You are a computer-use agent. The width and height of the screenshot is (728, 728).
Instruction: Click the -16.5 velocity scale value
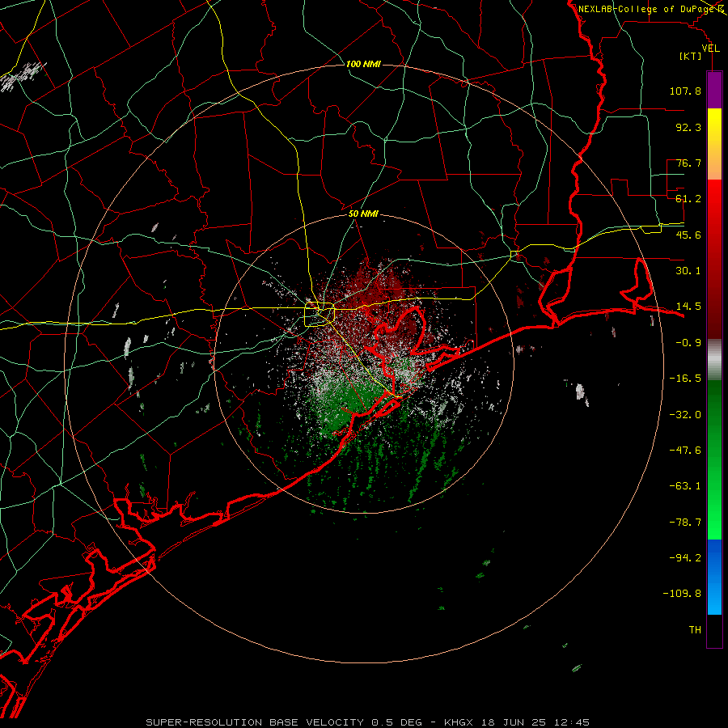(685, 379)
